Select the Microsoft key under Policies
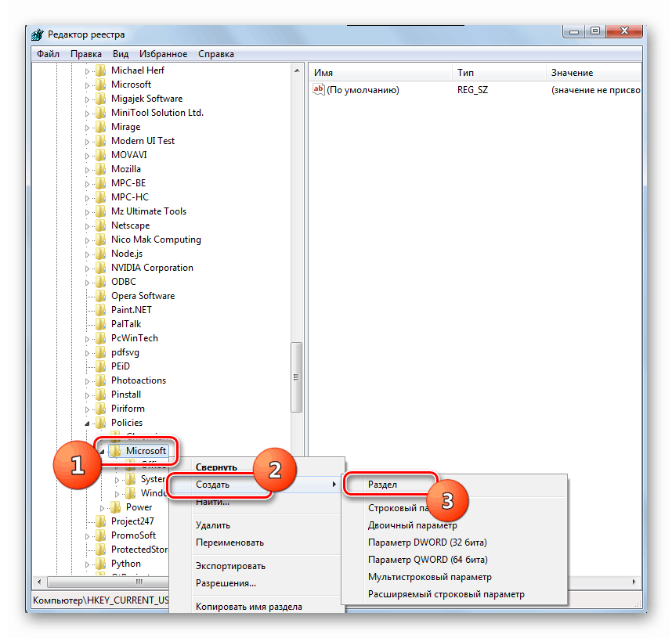The height and width of the screenshot is (638, 672). click(146, 451)
